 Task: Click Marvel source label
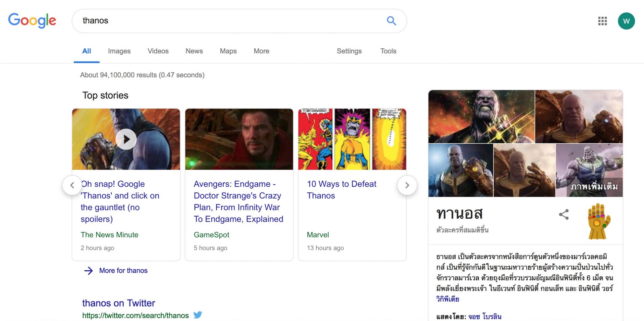pos(318,235)
